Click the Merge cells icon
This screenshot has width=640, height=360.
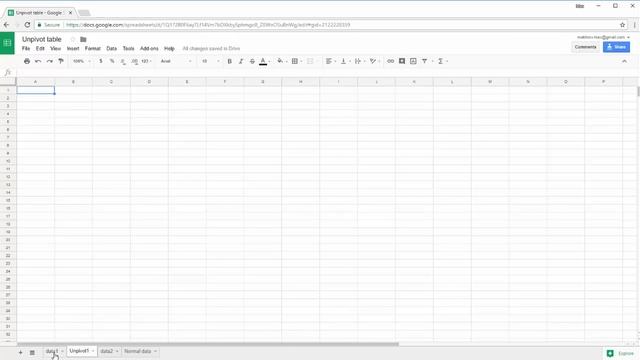point(310,61)
